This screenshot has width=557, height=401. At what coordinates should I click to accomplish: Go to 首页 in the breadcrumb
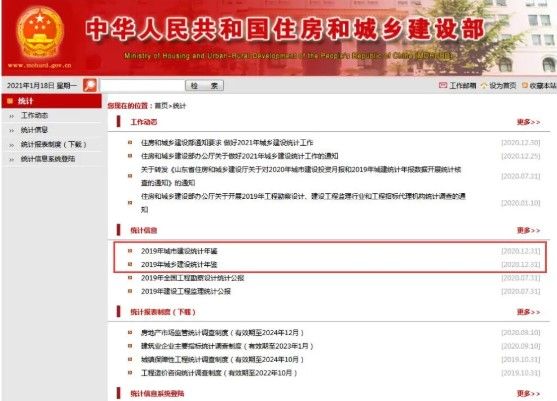click(161, 106)
